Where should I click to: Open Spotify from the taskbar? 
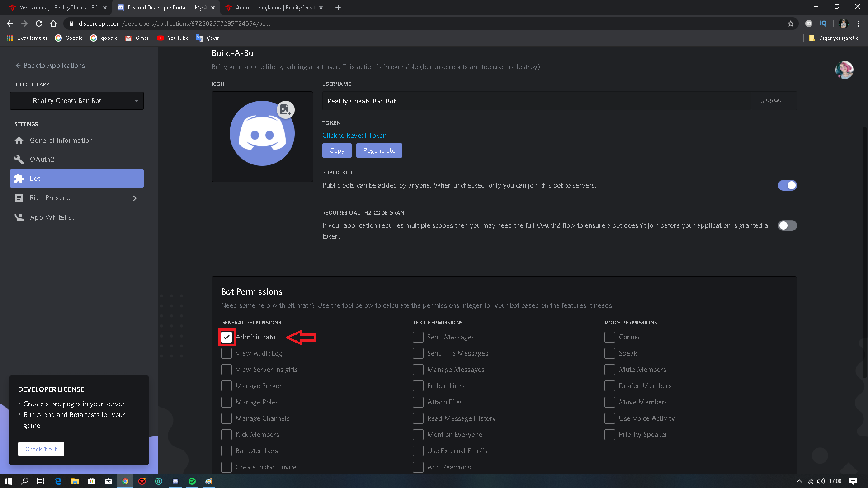pyautogui.click(x=192, y=481)
